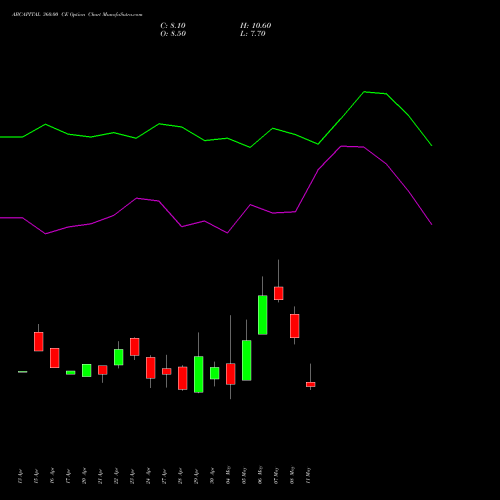The image size is (500, 500).
Task: Click the 08 May date label
Action: (292, 475)
